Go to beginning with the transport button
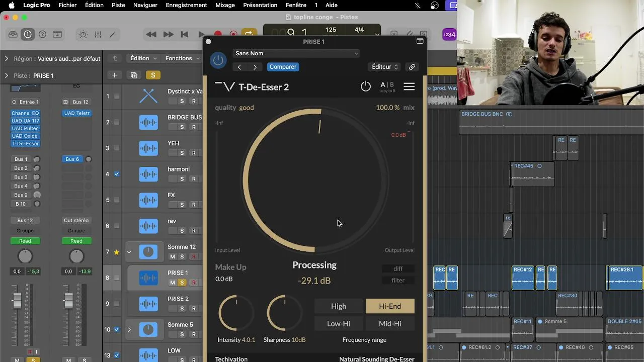 (x=185, y=34)
